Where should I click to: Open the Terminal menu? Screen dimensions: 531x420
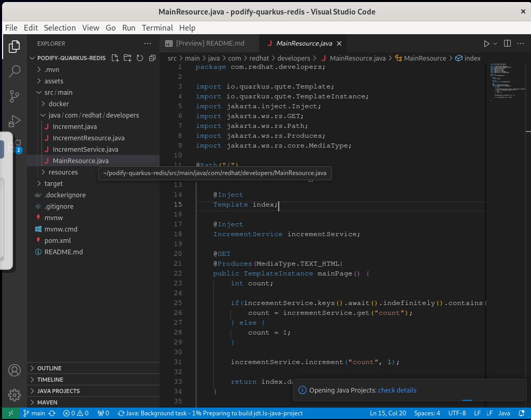tap(157, 28)
